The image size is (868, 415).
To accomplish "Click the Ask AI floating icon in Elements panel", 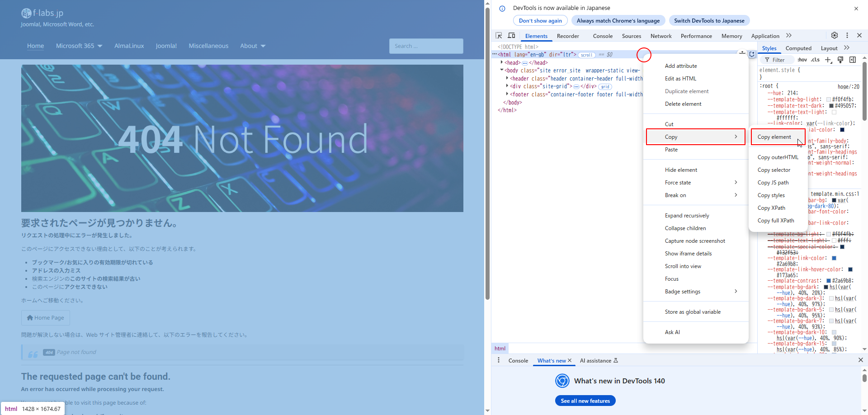I will point(752,54).
